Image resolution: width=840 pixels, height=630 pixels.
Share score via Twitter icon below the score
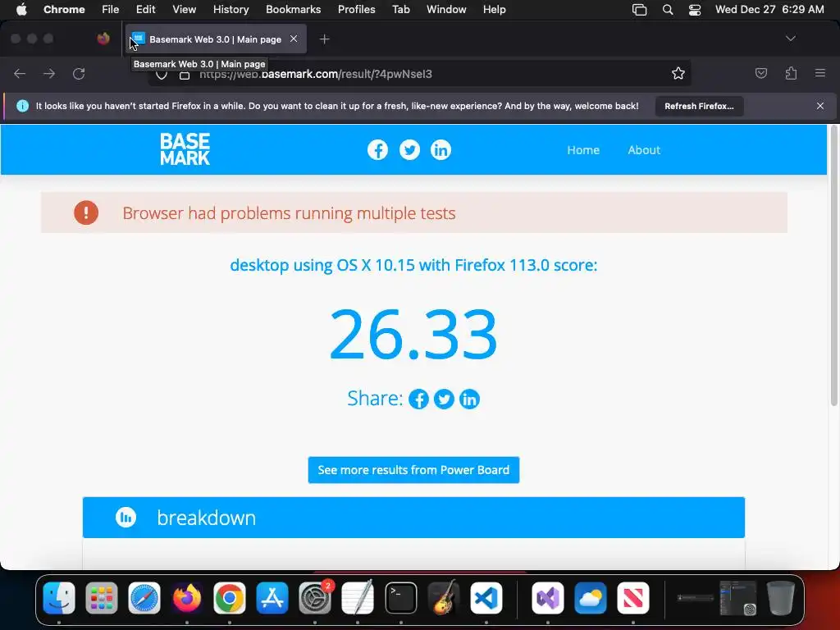point(444,399)
